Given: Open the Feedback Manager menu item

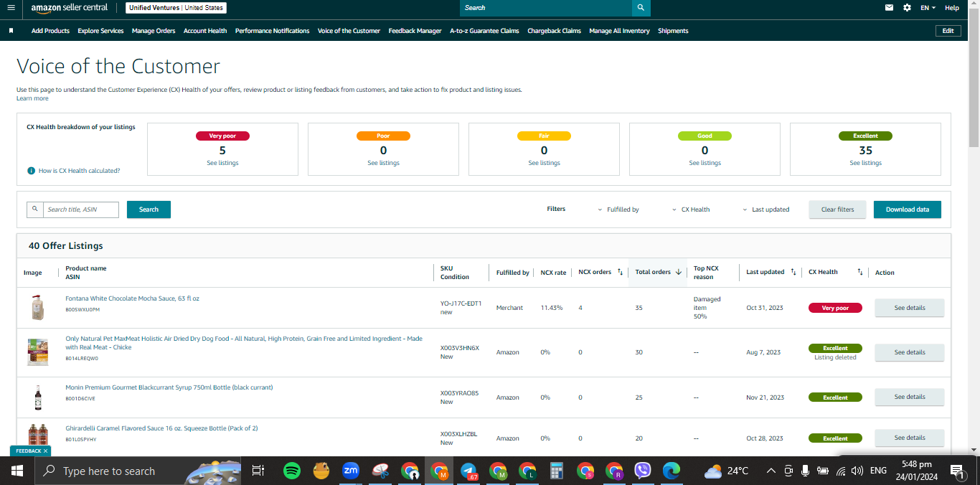Looking at the screenshot, I should (x=415, y=31).
